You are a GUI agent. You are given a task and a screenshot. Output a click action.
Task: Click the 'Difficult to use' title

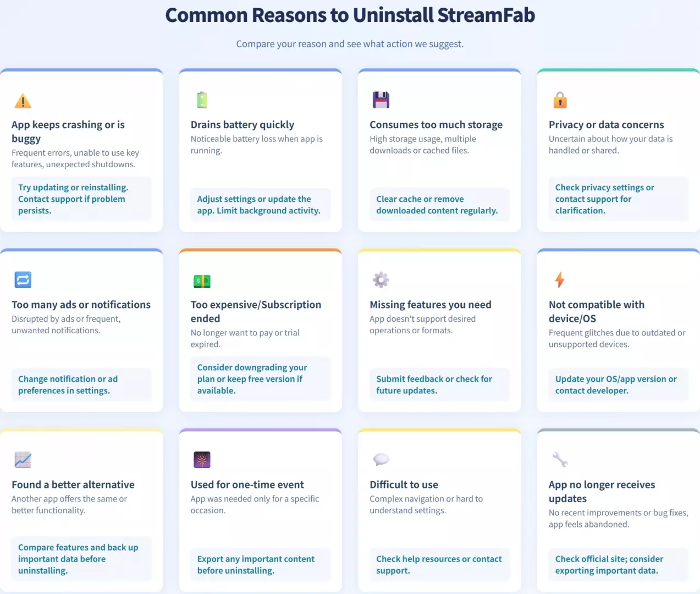(x=404, y=485)
